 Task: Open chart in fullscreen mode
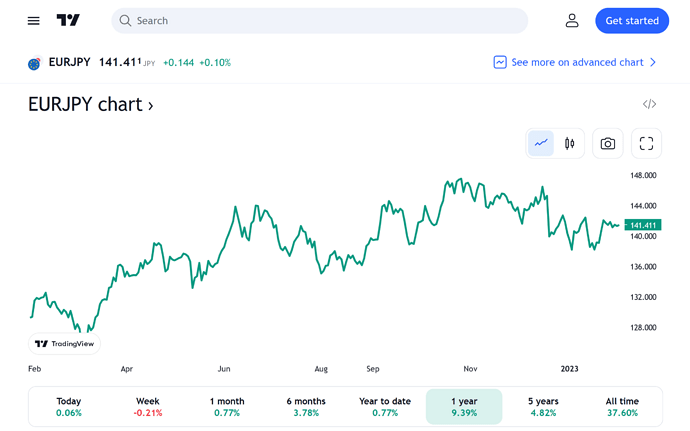pyautogui.click(x=646, y=144)
